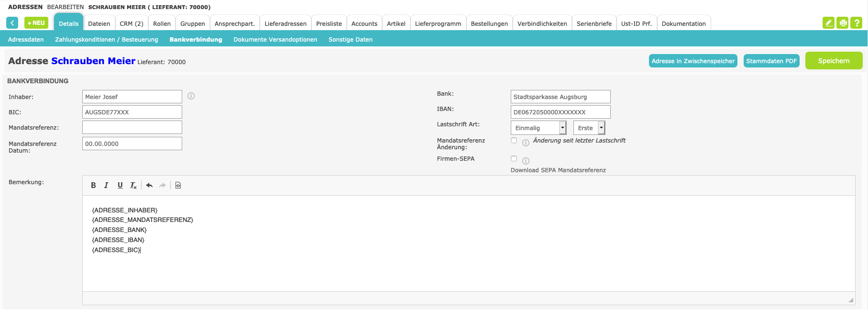The image size is (868, 310).
Task: Click the Speichern button
Action: [834, 61]
